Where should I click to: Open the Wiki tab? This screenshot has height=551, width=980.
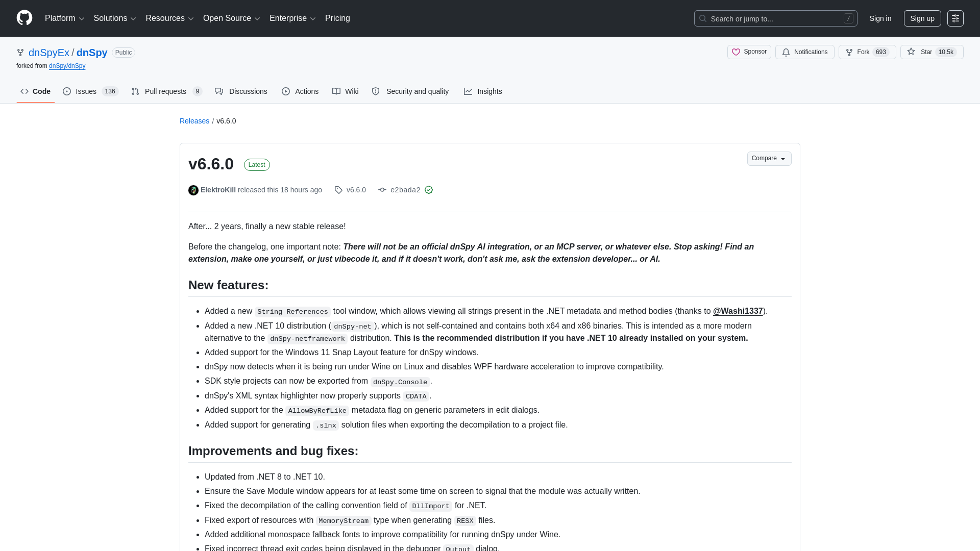(x=346, y=91)
